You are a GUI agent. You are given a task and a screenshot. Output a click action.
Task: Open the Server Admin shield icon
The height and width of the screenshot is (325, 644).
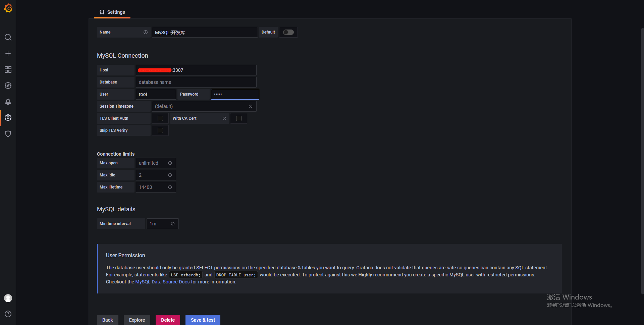(x=8, y=134)
